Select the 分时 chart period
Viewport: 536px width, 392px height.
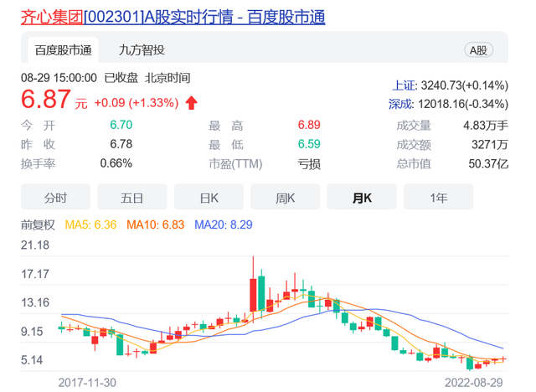pyautogui.click(x=55, y=198)
